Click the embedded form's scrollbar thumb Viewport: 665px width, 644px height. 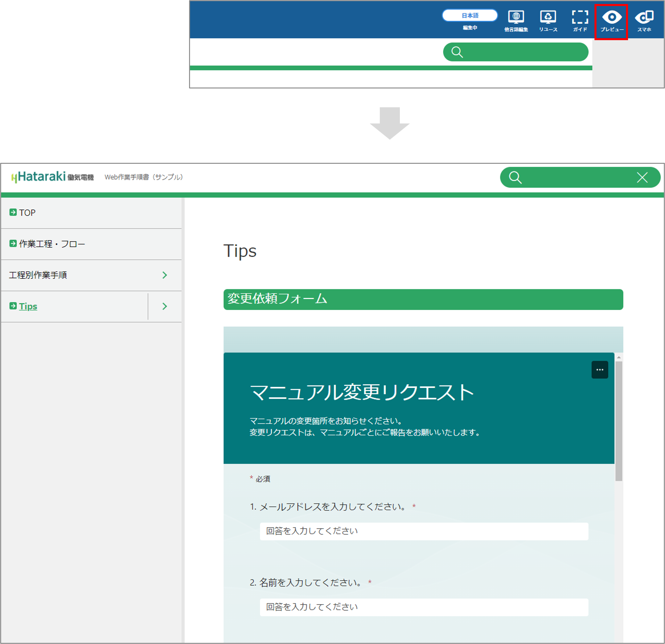point(619,421)
